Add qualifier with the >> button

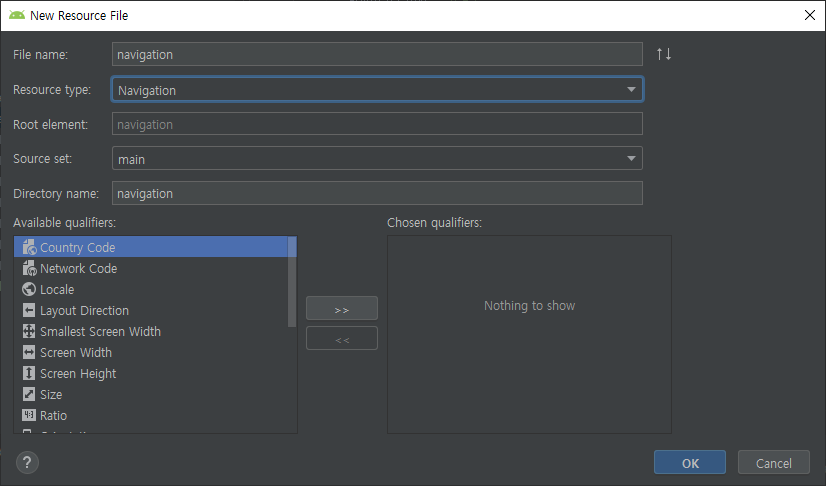pos(342,309)
